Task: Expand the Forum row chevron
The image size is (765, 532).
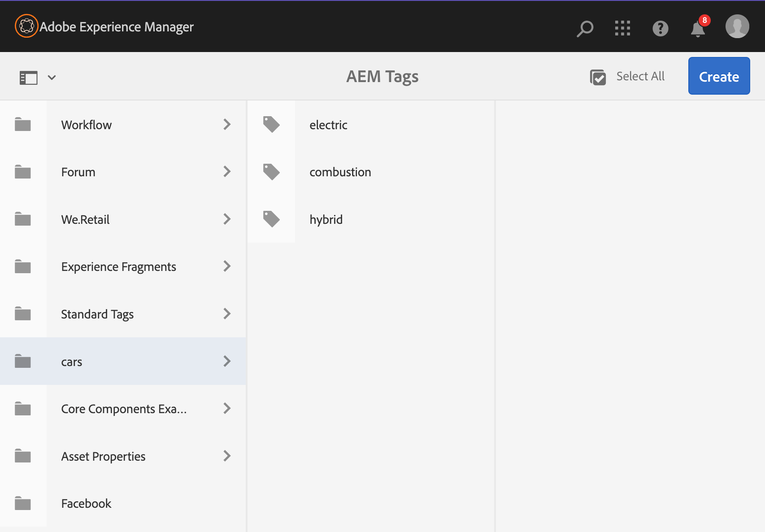Action: (x=227, y=171)
